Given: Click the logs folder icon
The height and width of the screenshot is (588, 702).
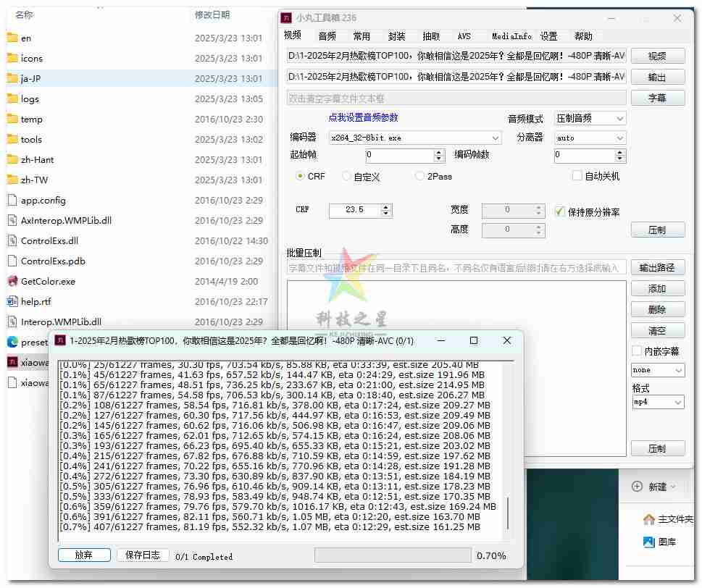Looking at the screenshot, I should coord(12,98).
